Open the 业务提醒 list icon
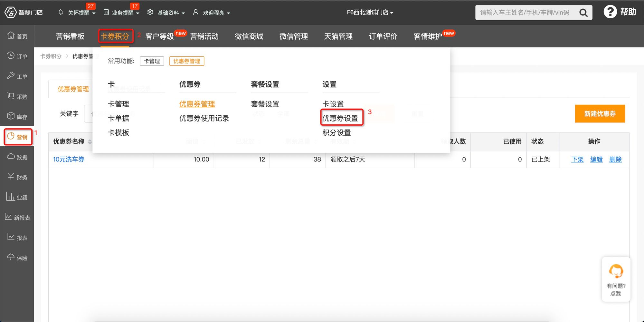Viewport: 644px width, 322px height. coord(106,12)
